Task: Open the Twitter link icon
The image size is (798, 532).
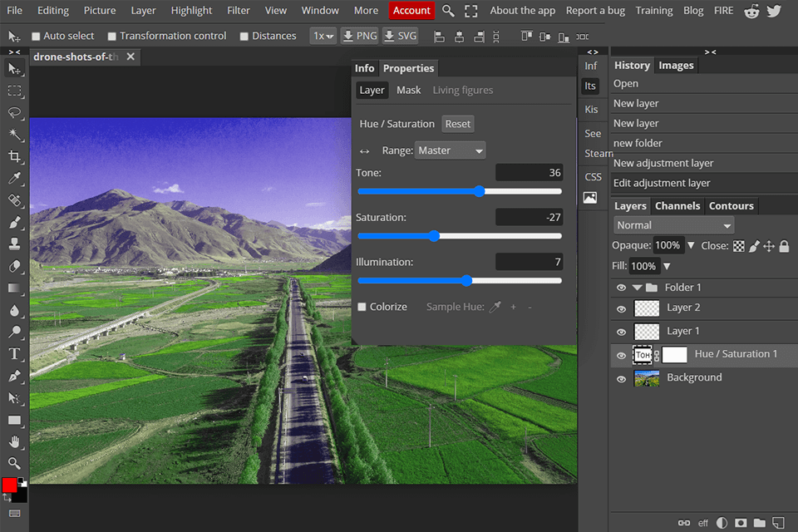Action: click(x=774, y=11)
